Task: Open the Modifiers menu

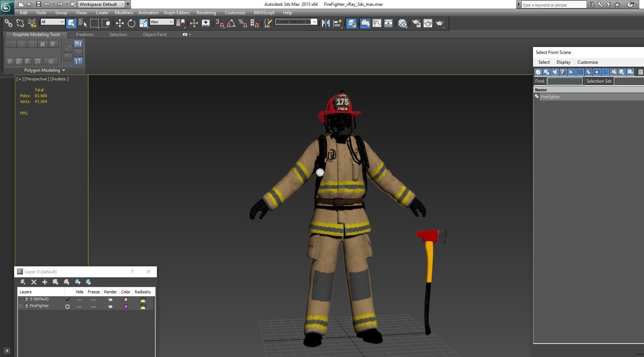Action: (124, 12)
